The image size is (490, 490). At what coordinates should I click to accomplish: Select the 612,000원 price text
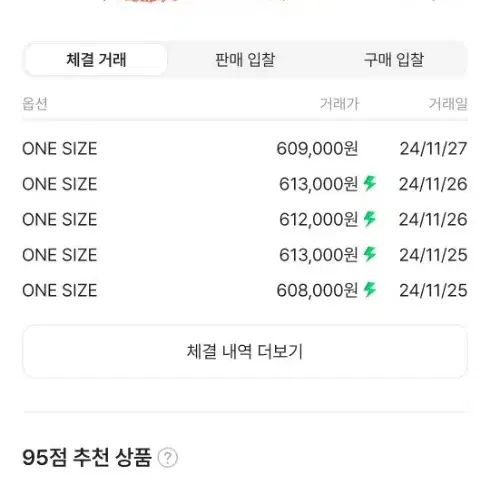[318, 219]
